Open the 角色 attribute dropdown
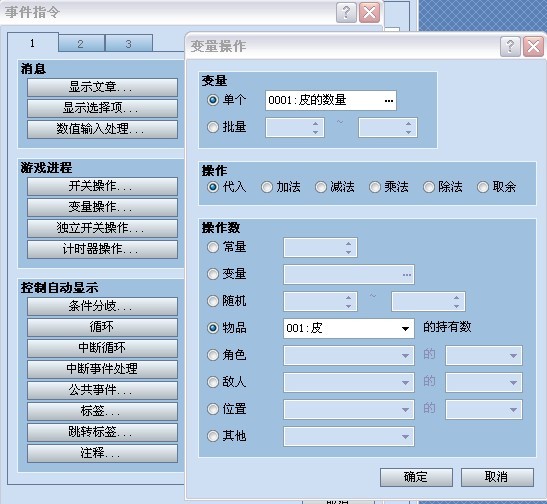The height and width of the screenshot is (504, 547). tap(484, 355)
